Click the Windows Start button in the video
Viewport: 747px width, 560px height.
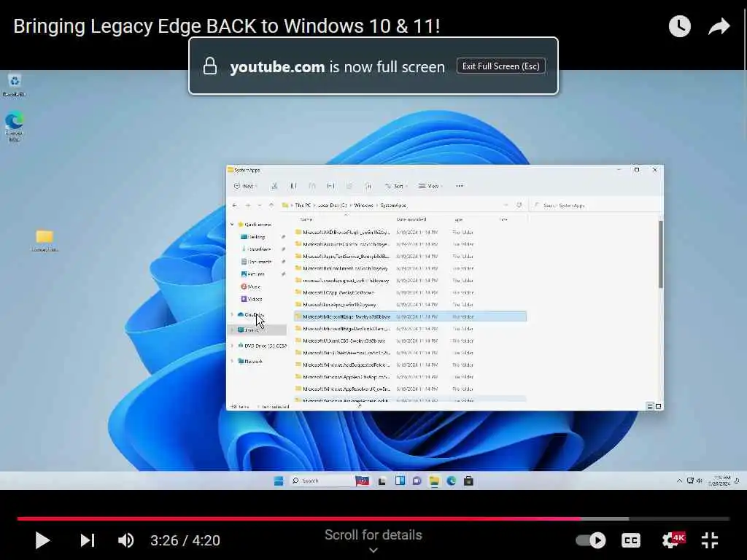[279, 481]
